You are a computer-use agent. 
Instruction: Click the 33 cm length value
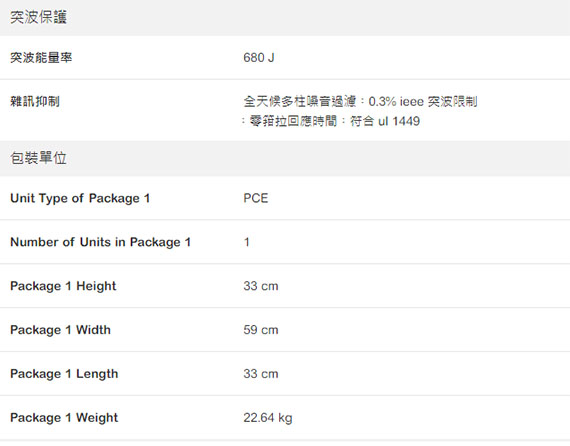point(261,374)
